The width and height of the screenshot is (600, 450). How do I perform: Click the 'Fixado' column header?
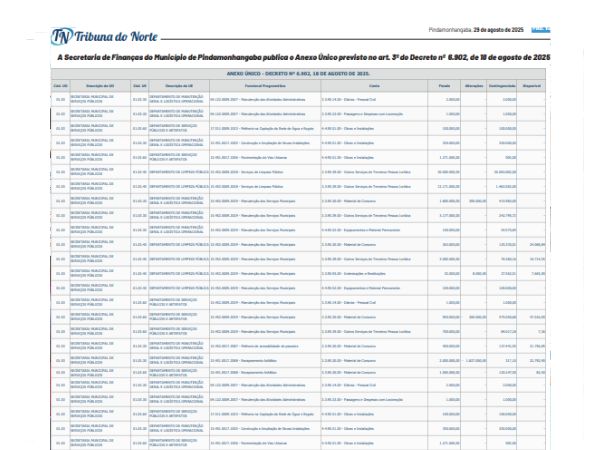tap(444, 86)
